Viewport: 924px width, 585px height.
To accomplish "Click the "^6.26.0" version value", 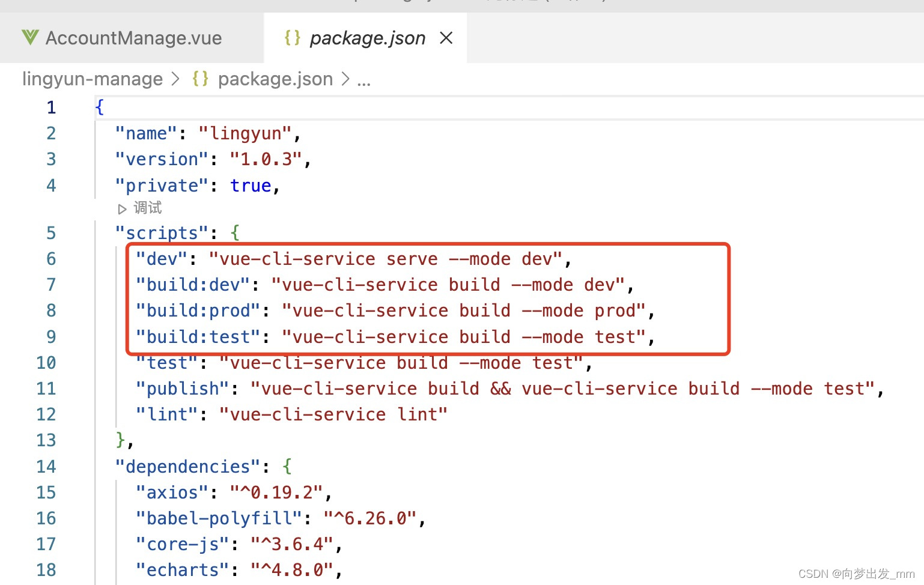I will (371, 518).
